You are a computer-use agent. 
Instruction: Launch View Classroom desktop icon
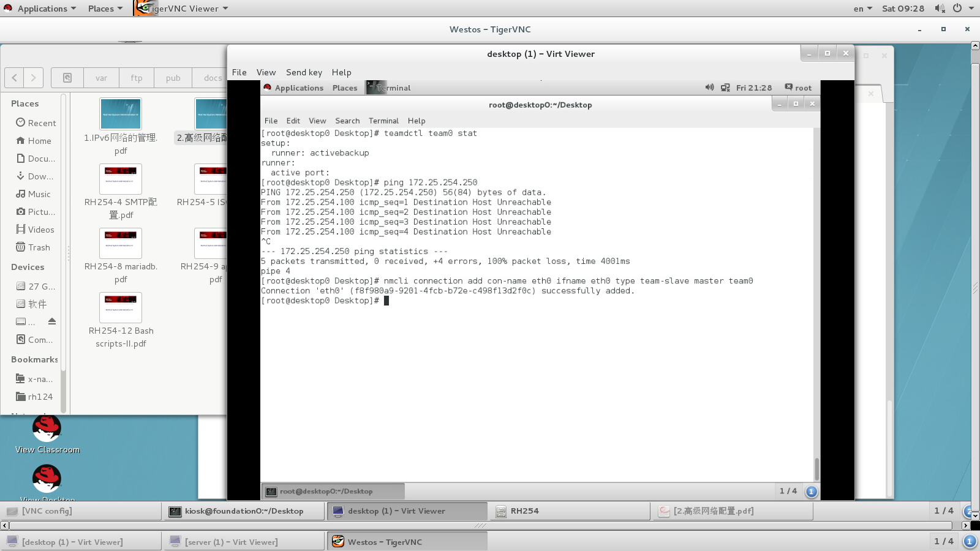click(47, 434)
